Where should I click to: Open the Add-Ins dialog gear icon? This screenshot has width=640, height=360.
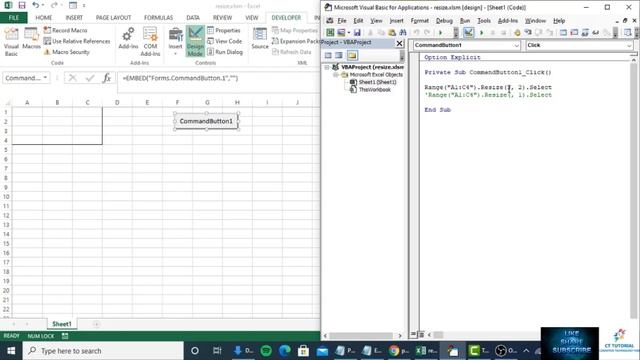[x=128, y=38]
